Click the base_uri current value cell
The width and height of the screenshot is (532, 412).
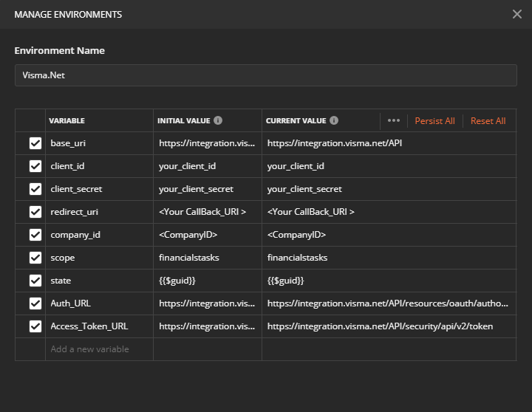(x=388, y=143)
